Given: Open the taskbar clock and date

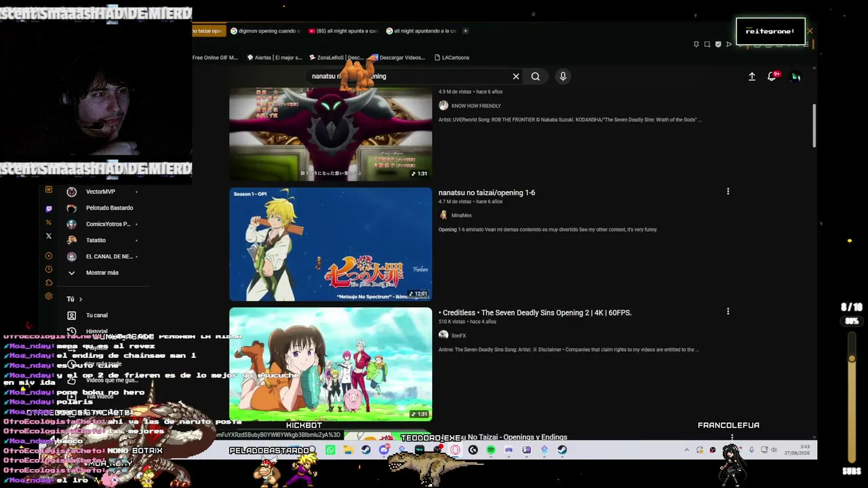Looking at the screenshot, I should point(797,450).
